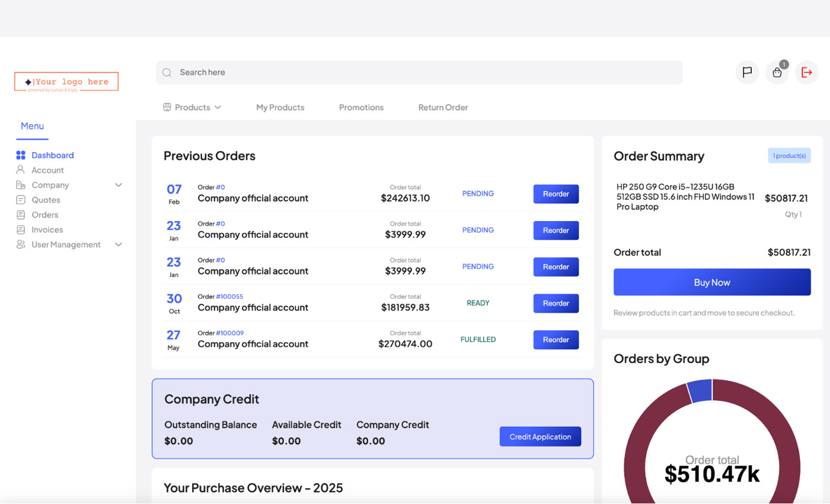Click the Dashboard grid icon
The width and height of the screenshot is (830, 504).
tap(21, 155)
